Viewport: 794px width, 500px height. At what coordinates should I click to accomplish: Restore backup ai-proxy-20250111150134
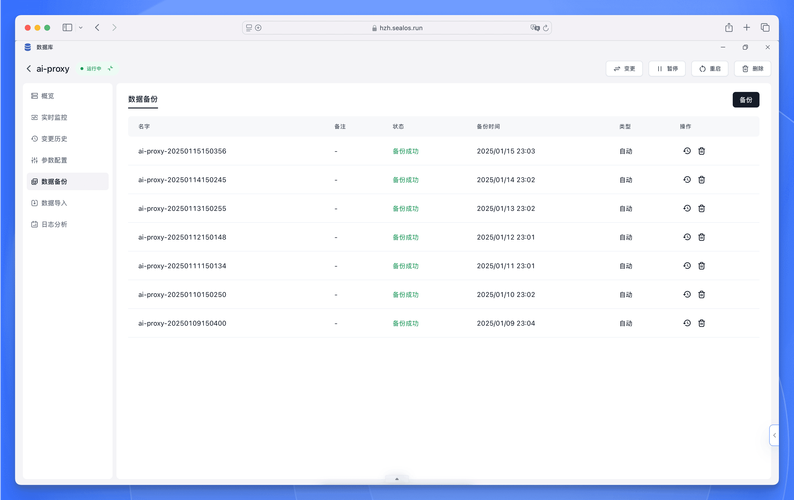click(x=687, y=266)
